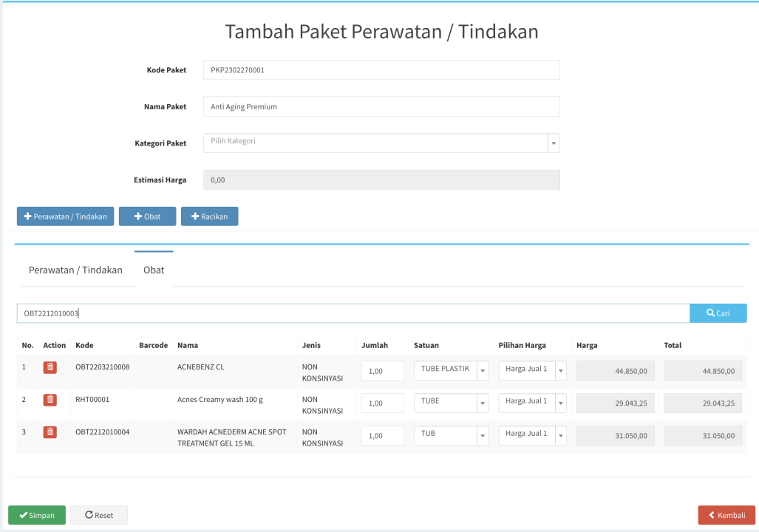Screen dimensions: 759x532
Task: Click the Satuan column header
Action: point(426,345)
